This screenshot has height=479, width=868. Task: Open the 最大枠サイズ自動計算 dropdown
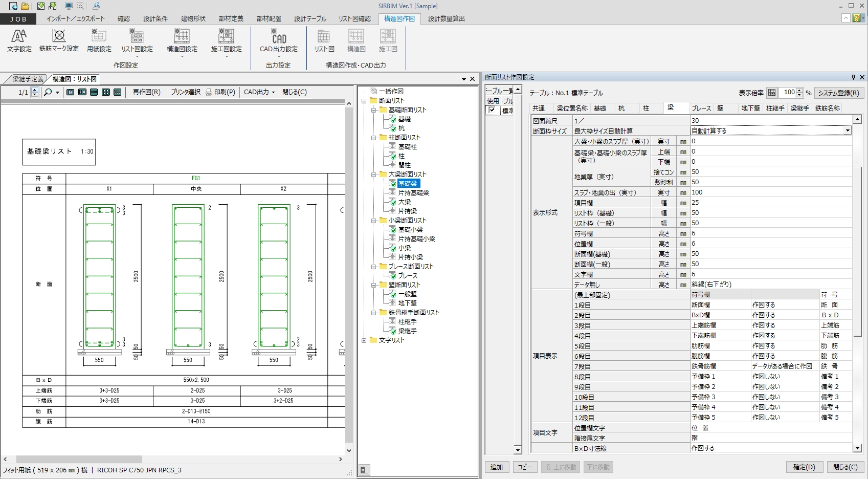pos(848,131)
